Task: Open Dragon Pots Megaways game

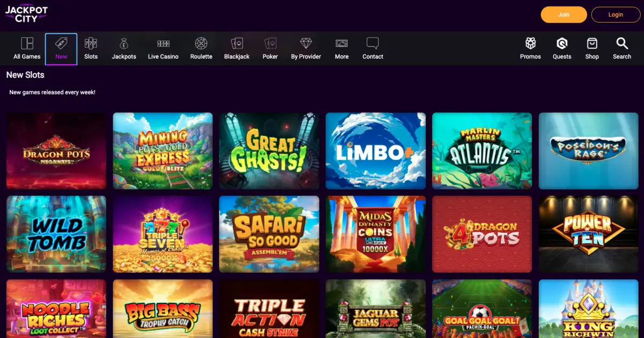Action: click(56, 151)
